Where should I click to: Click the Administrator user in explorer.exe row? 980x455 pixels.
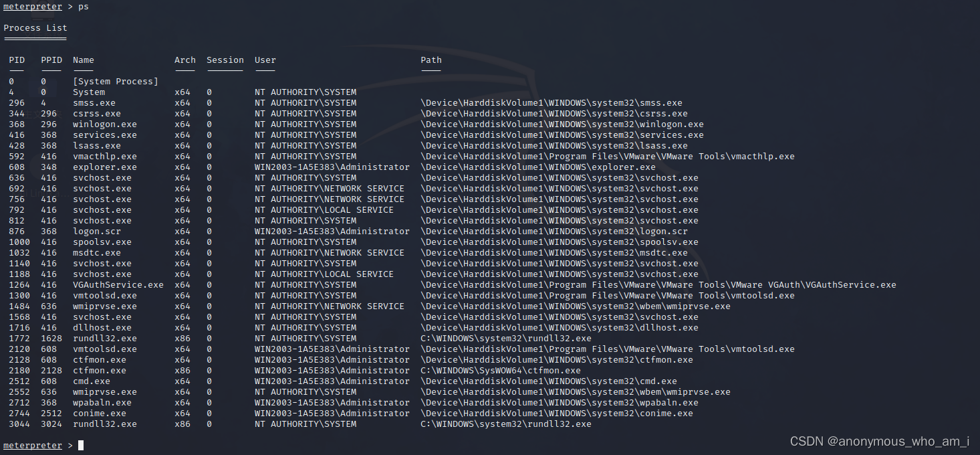click(332, 167)
